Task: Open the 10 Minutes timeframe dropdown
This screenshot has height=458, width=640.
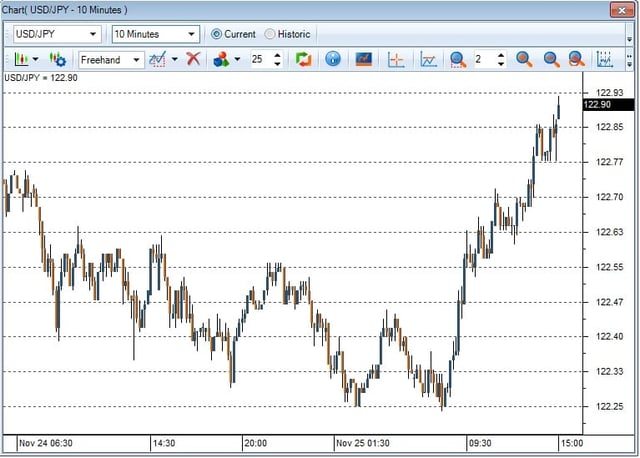Action: tap(156, 34)
